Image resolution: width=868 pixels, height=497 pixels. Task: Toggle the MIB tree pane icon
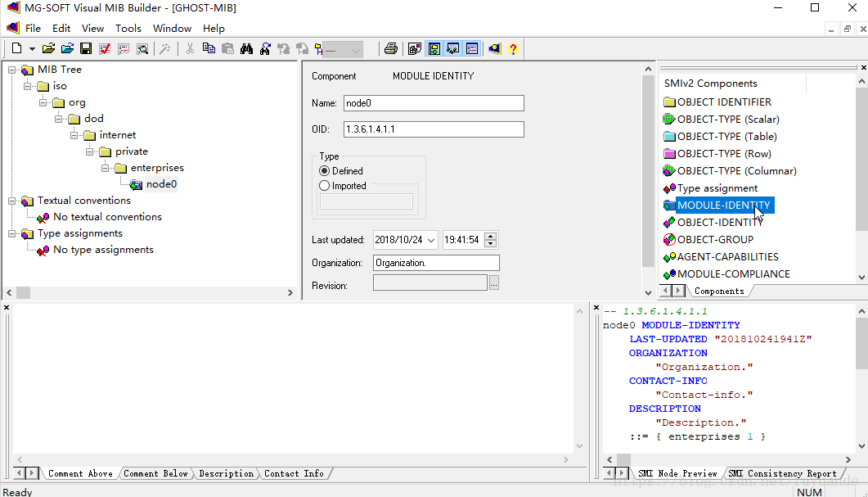click(x=434, y=49)
